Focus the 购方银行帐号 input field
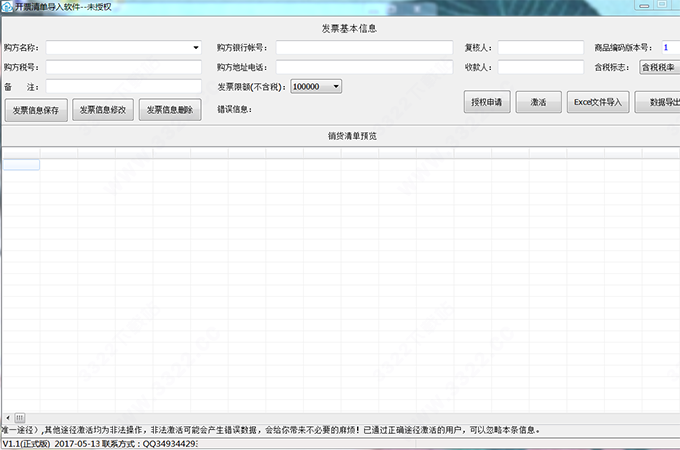 364,48
